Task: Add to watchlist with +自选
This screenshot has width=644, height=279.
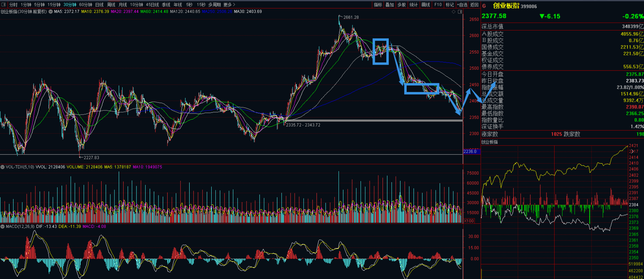Action: (462, 5)
